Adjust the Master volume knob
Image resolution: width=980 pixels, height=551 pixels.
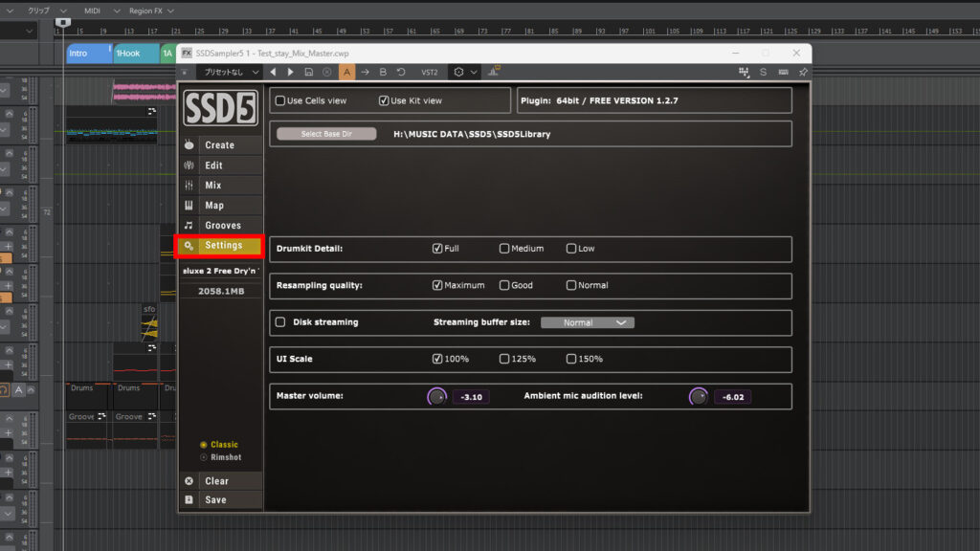click(436, 396)
